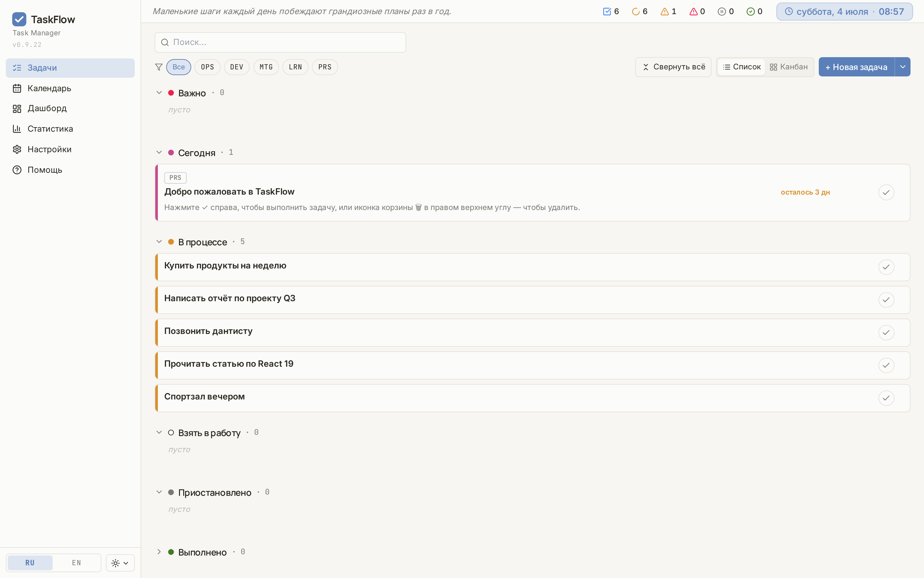Switch to Список view
Viewport: 924px width, 578px height.
click(x=741, y=67)
